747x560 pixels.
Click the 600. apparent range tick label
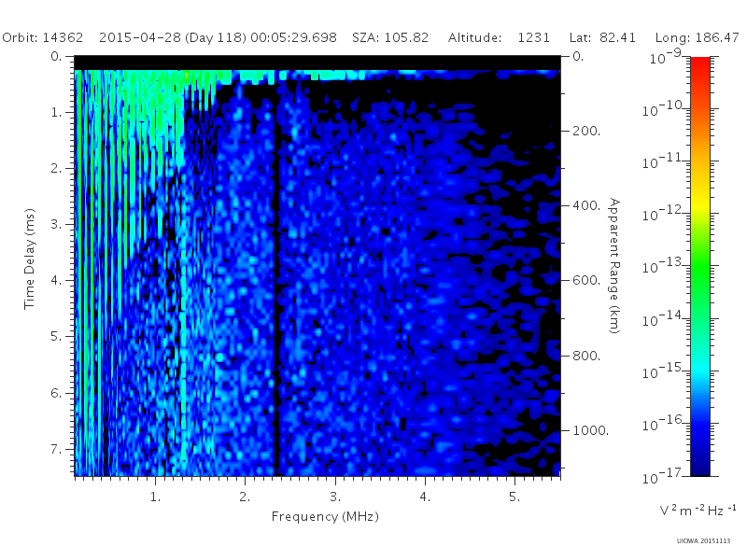(x=586, y=281)
